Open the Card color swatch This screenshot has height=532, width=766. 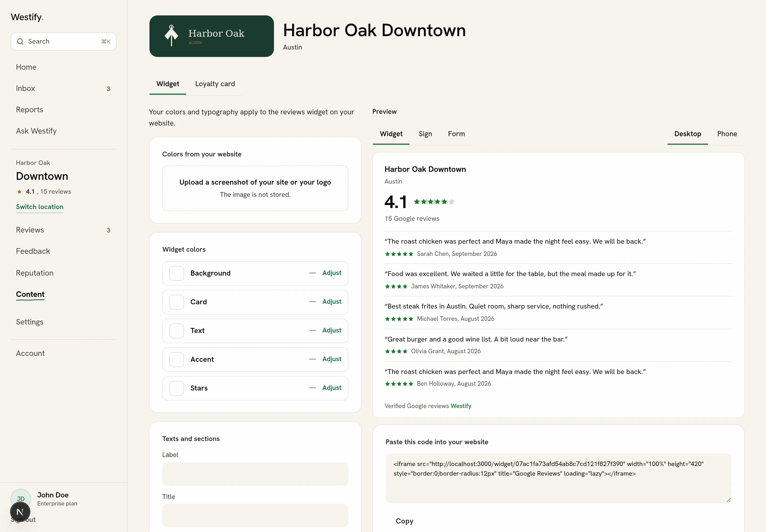tap(177, 302)
